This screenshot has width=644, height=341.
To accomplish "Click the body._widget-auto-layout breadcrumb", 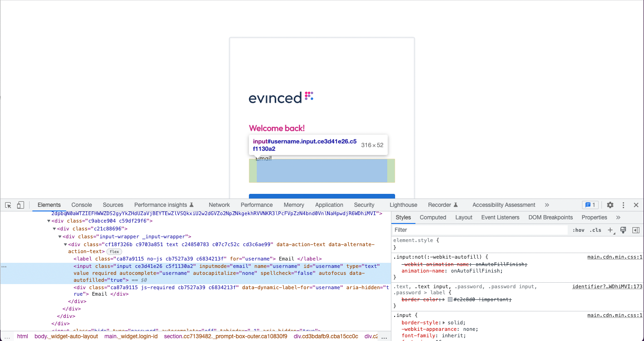I will point(66,336).
